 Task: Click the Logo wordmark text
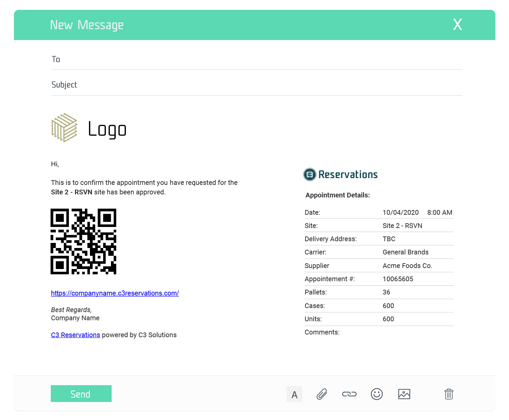pos(107,130)
